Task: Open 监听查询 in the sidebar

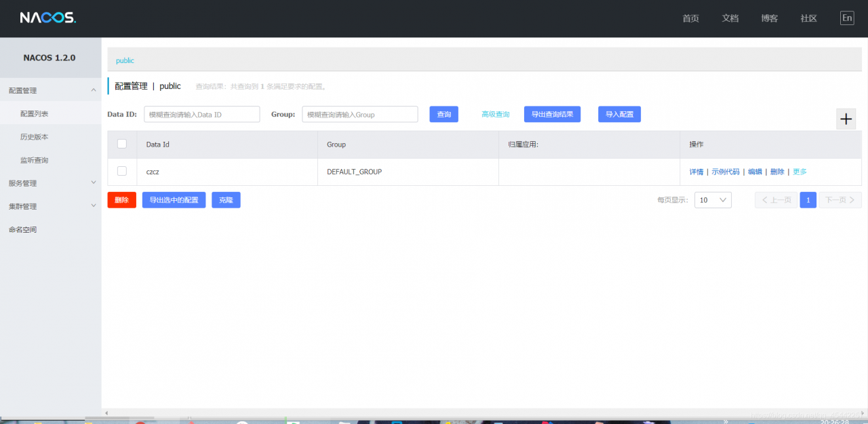Action: pos(51,160)
